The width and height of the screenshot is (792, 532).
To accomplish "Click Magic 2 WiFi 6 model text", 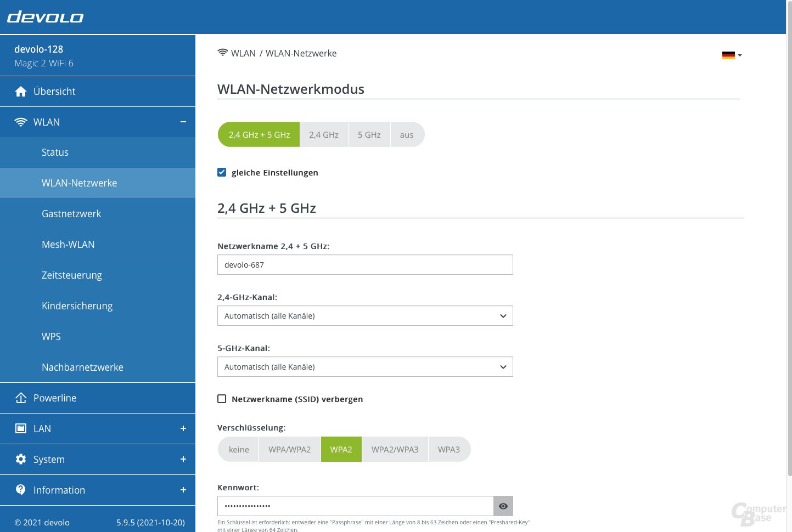I will click(44, 63).
